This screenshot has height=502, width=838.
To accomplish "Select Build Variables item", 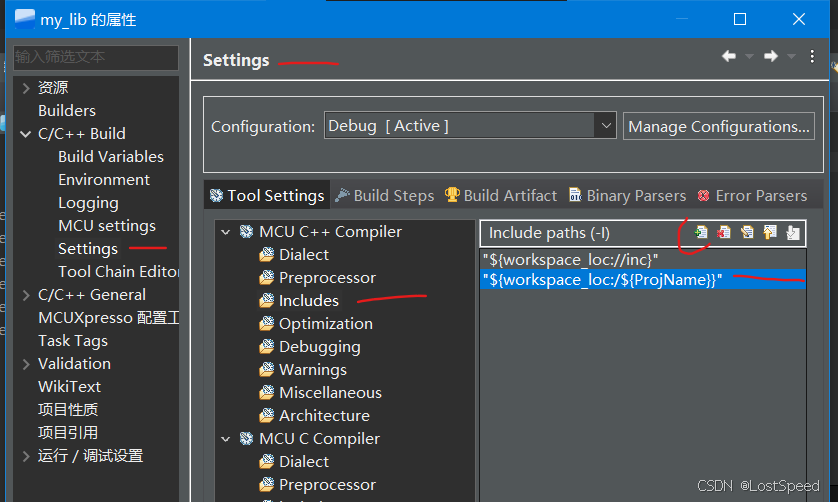I will coord(111,157).
